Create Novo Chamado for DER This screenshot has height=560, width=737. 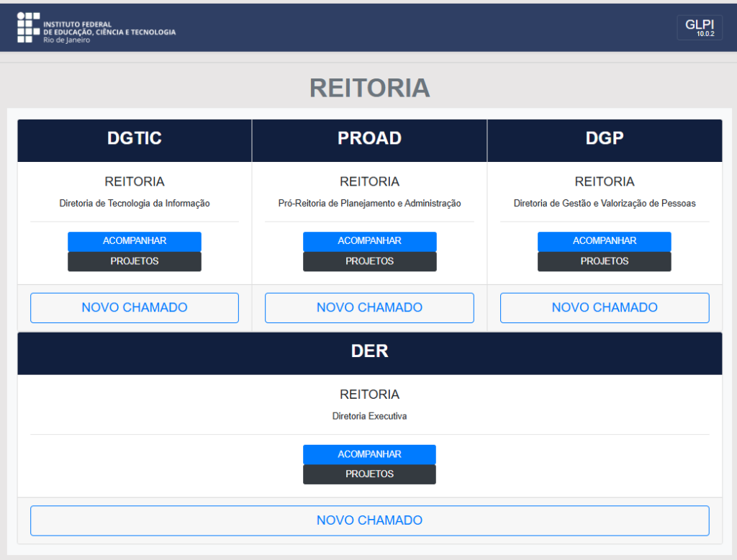coord(369,520)
